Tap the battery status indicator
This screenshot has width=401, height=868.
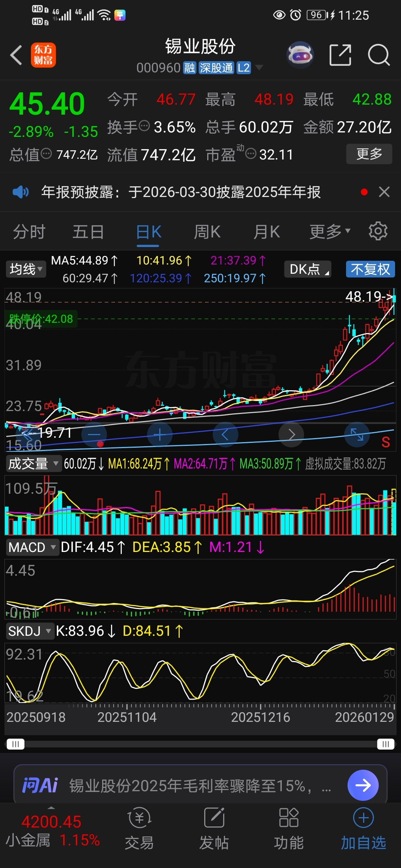317,15
